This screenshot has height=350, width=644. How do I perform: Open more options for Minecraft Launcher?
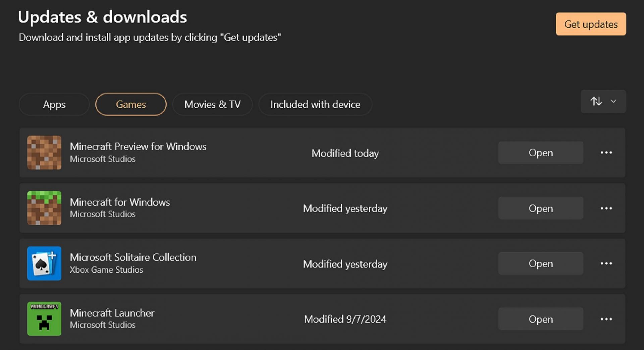click(606, 319)
